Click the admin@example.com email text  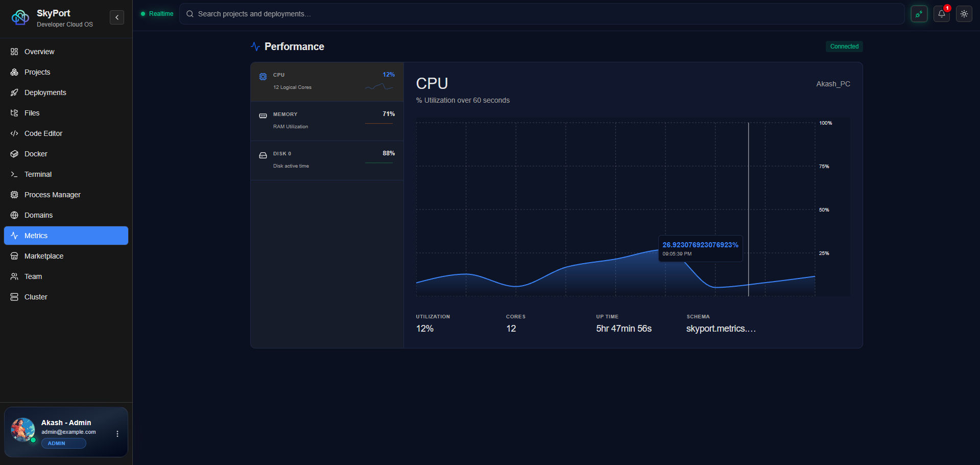tap(68, 432)
